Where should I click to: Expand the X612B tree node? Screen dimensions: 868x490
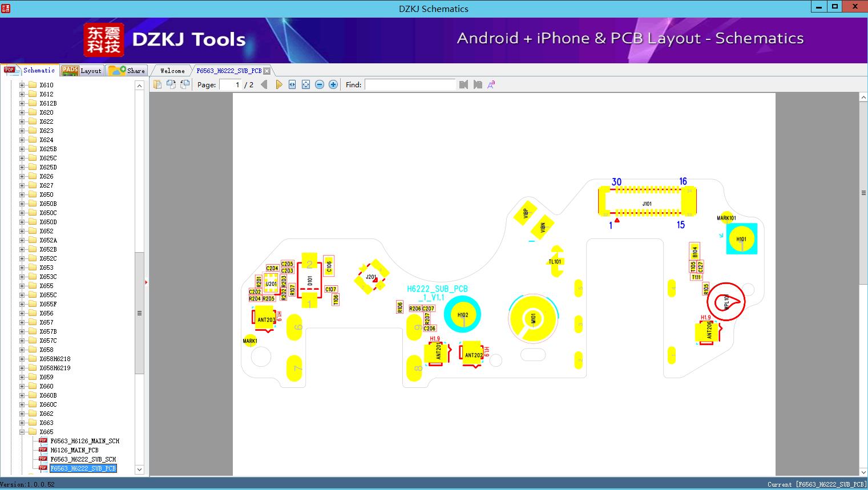(x=22, y=103)
